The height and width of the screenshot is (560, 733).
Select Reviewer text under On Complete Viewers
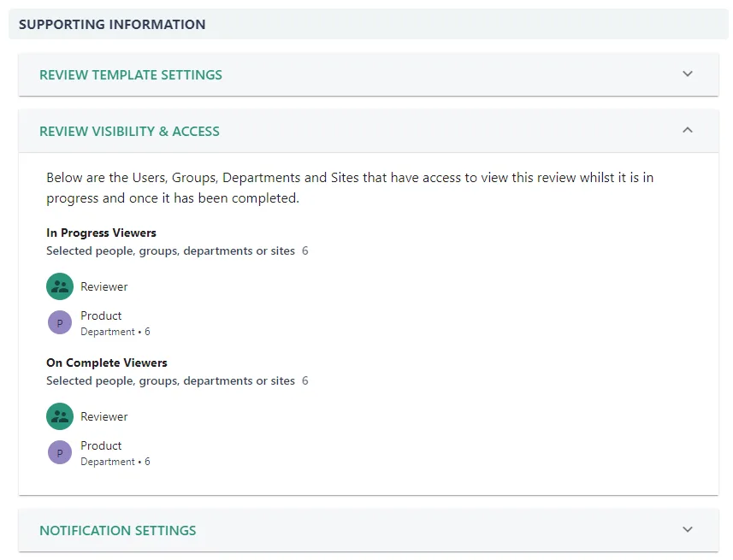pos(103,416)
